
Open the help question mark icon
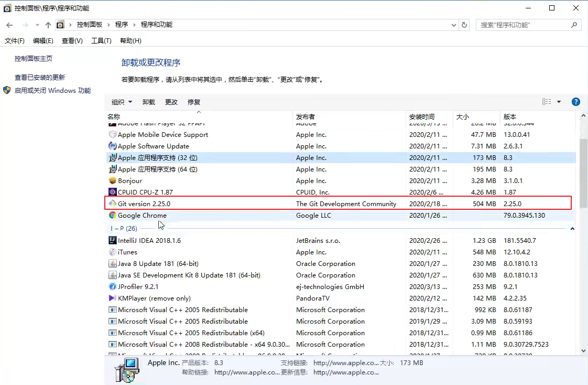coord(576,101)
